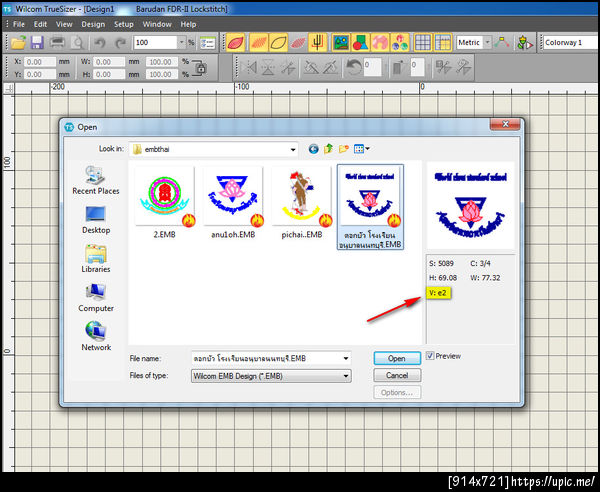Toggle the Preview checkbox
Screen dimensions: 600x492
[430, 356]
